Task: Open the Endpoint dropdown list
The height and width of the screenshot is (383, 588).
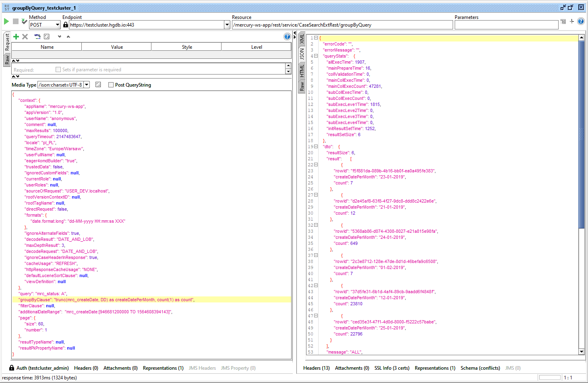Action: 227,25
